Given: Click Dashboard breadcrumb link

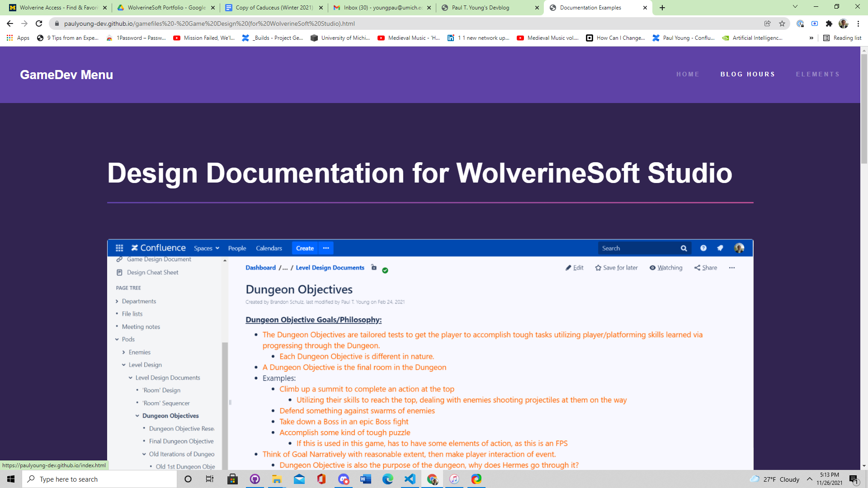Looking at the screenshot, I should pyautogui.click(x=260, y=267).
